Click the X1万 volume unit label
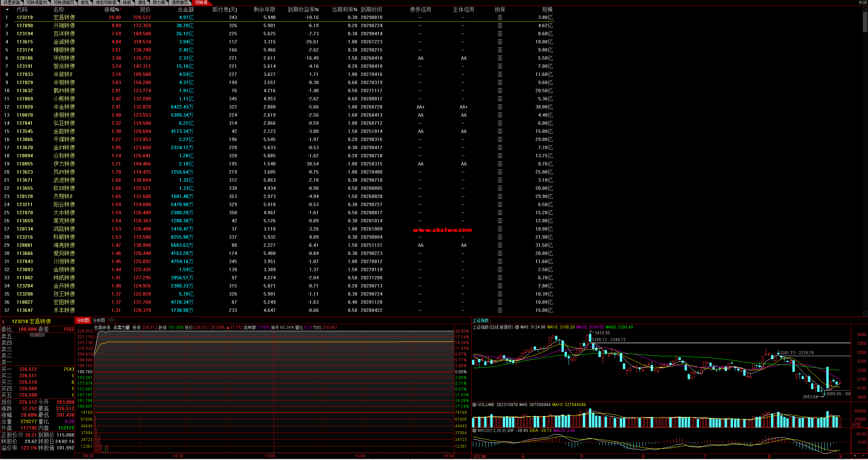 856,425
